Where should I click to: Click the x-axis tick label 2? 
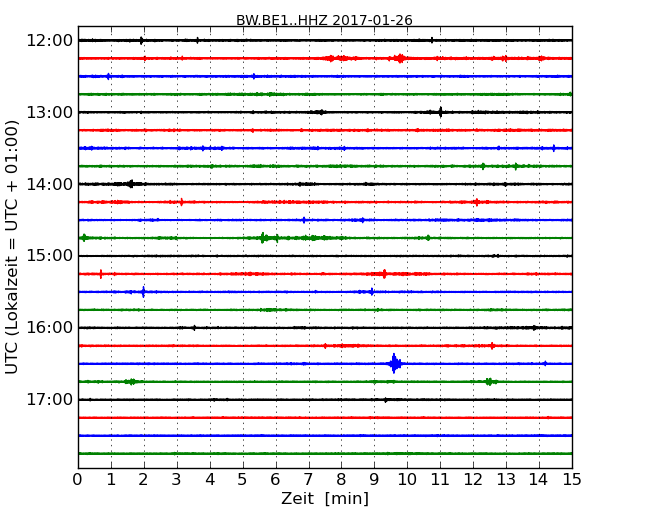coord(144,480)
